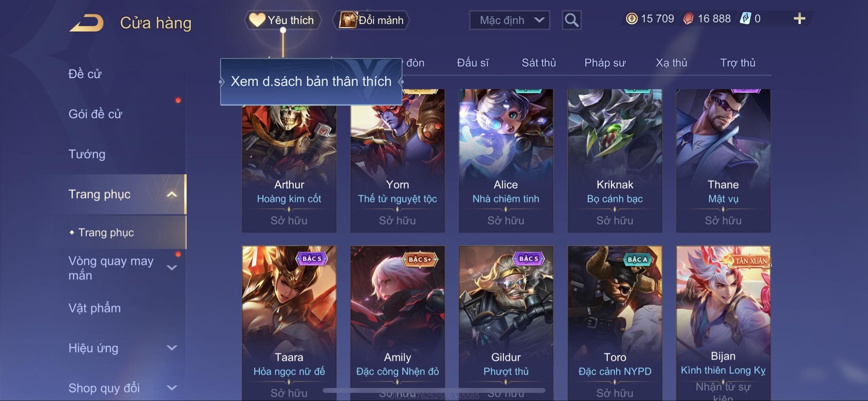Tap the BẬC S+ badge on Amily
The height and width of the screenshot is (401, 868).
[x=420, y=259]
